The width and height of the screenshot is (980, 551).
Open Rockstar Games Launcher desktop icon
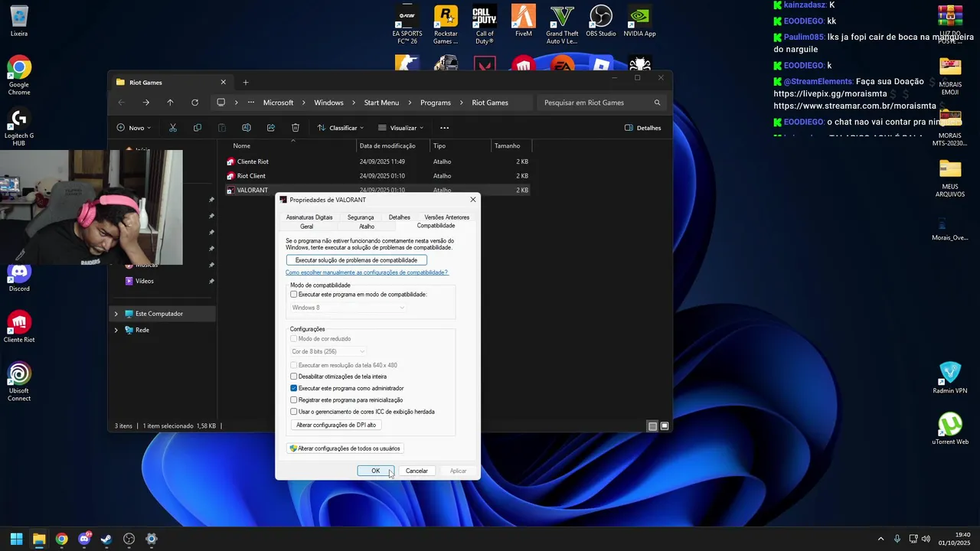coord(446,25)
